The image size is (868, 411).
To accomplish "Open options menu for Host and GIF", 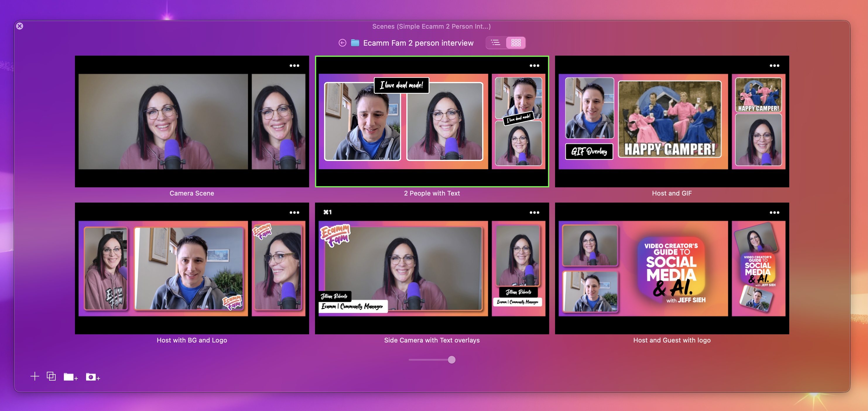I will coord(774,66).
